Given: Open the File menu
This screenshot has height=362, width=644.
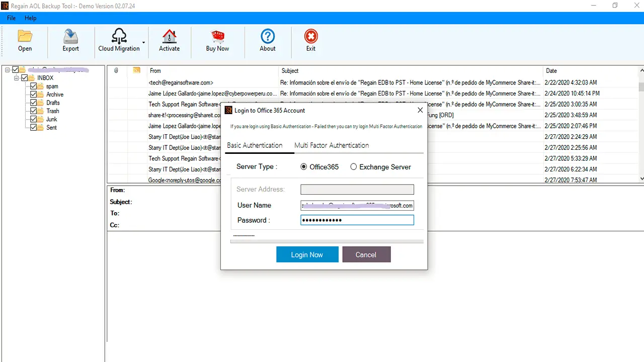Looking at the screenshot, I should 12,18.
